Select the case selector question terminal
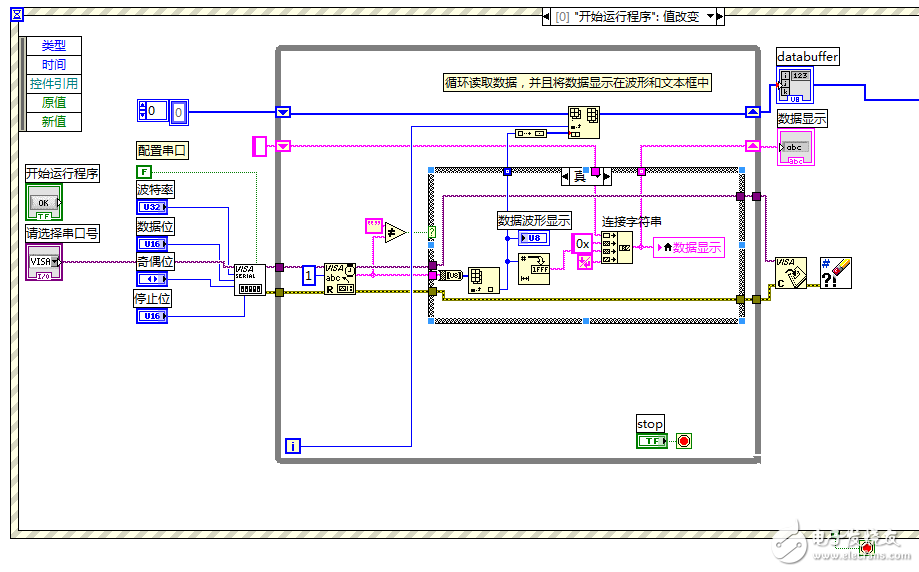The width and height of the screenshot is (919, 572). click(432, 232)
